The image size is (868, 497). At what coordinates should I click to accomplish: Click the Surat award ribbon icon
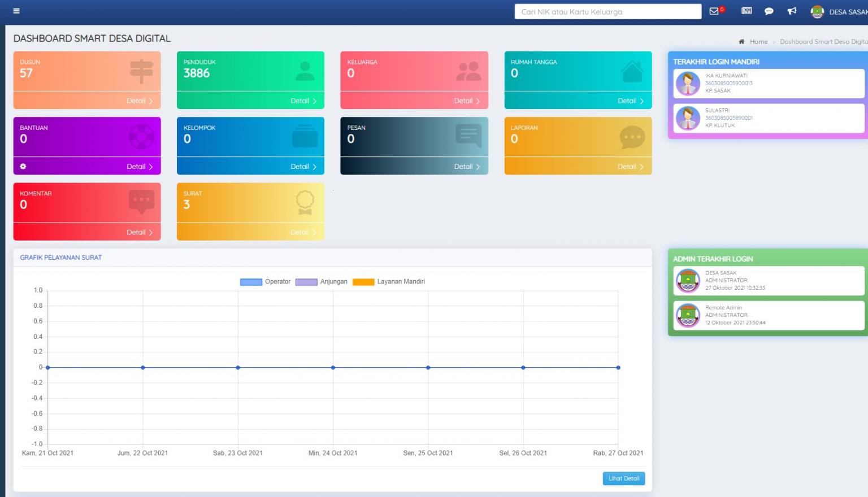click(x=305, y=202)
